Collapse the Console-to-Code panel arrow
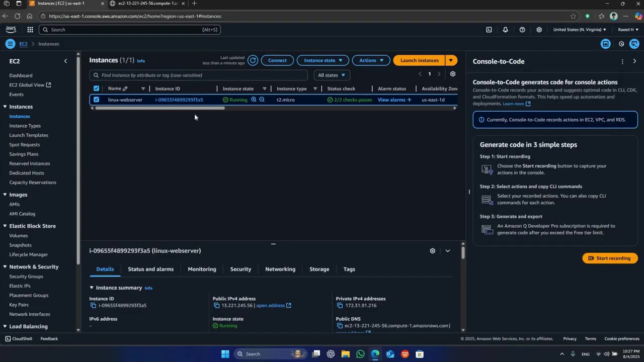Viewport: 644px width, 362px height. (x=634, y=61)
